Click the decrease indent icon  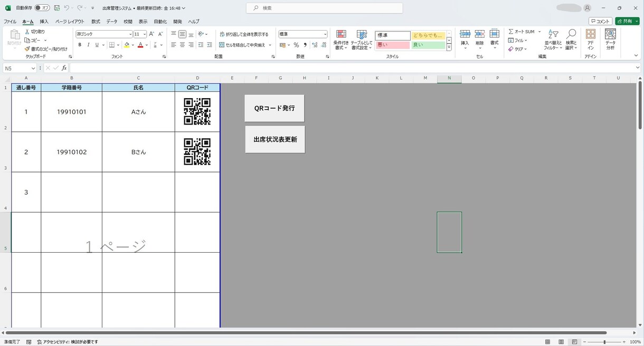pos(201,45)
